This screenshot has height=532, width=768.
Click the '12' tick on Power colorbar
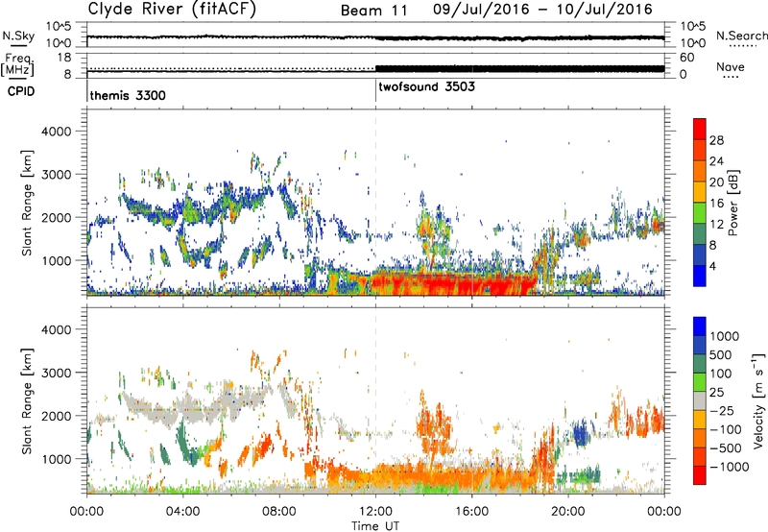(716, 225)
